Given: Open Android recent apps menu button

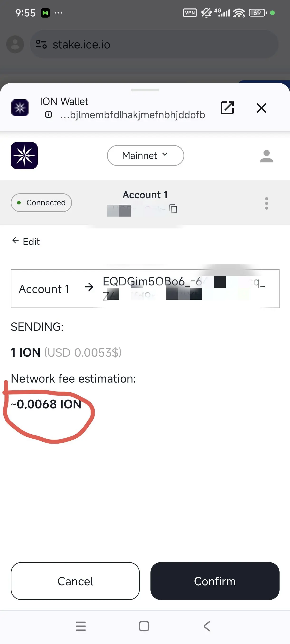Looking at the screenshot, I should point(81,626).
